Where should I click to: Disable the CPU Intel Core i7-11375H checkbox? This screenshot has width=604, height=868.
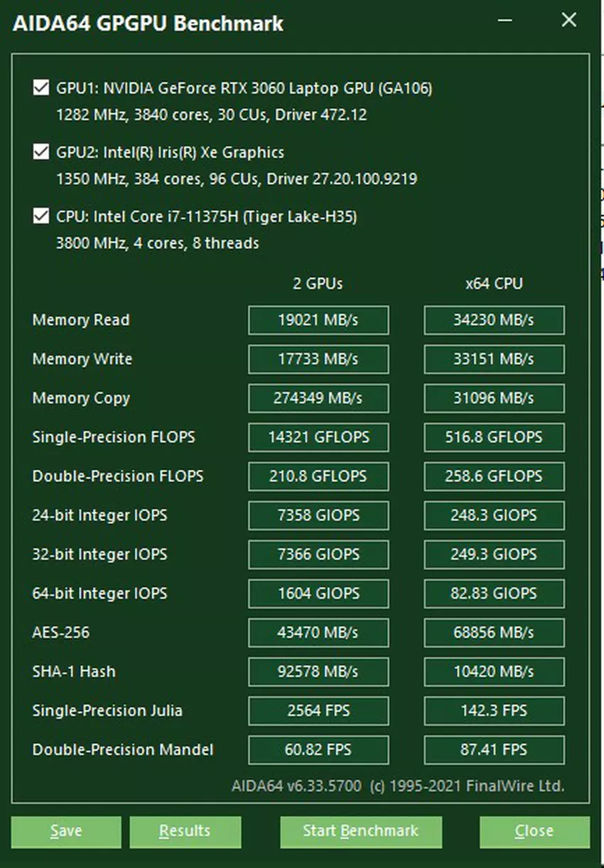tap(41, 216)
